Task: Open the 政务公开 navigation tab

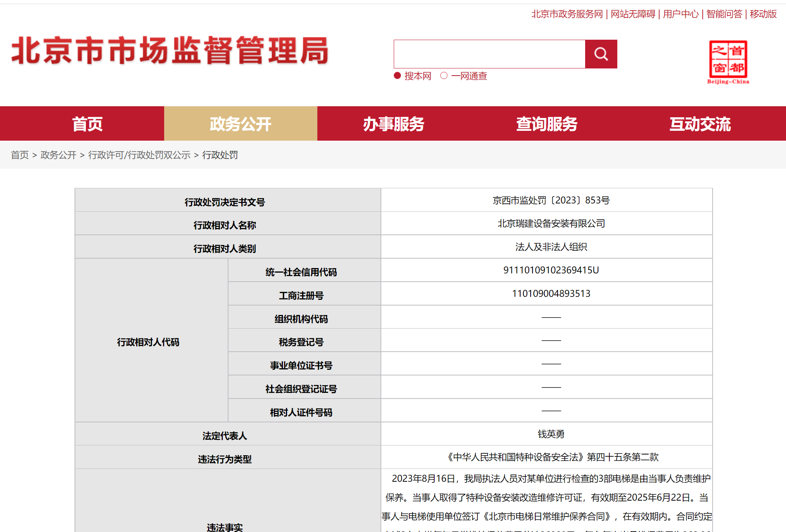Action: pyautogui.click(x=241, y=124)
